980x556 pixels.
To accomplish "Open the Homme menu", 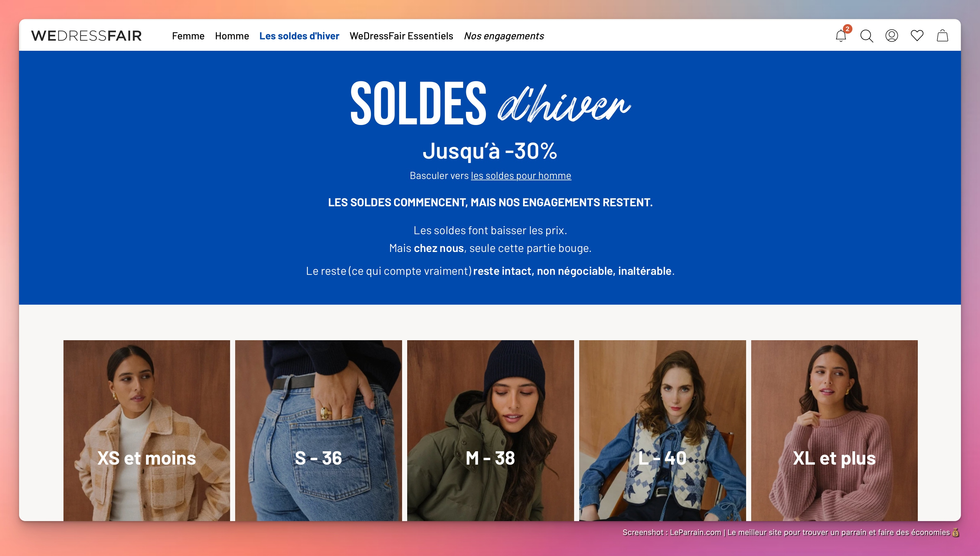I will (232, 36).
